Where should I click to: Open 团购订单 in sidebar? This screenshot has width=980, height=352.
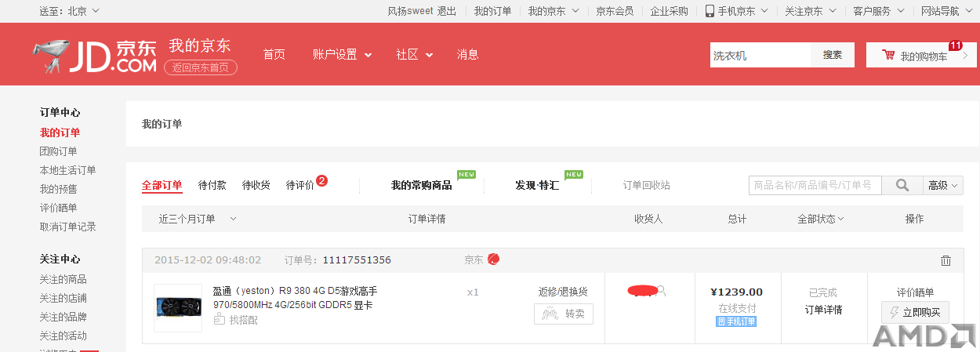(58, 151)
